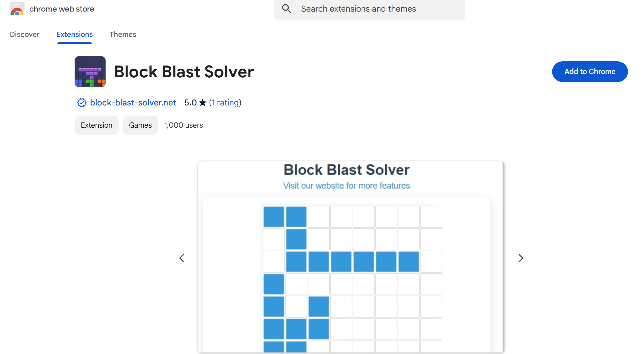Click the Extension category tag
The width and height of the screenshot is (644, 354).
pos(97,125)
